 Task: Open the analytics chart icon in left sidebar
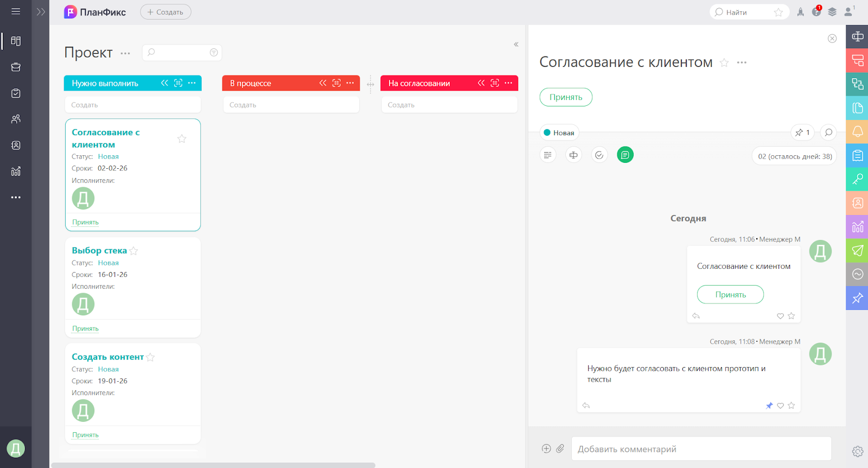tap(16, 172)
